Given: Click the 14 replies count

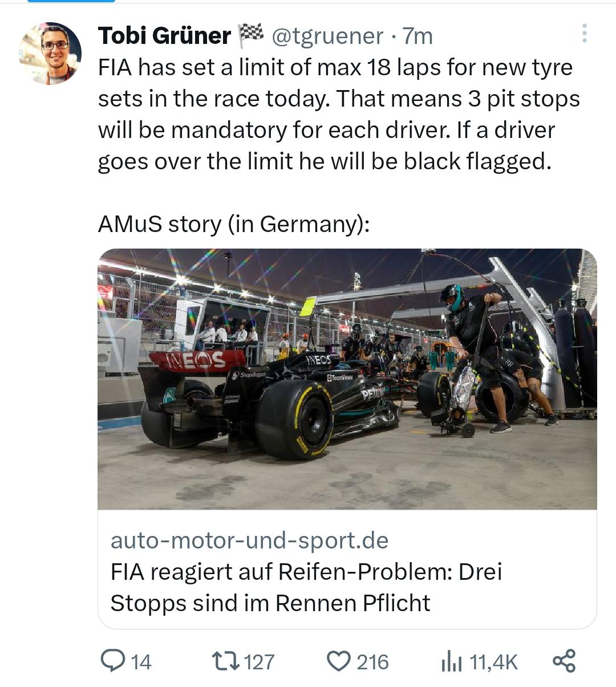Looking at the screenshot, I should (x=141, y=662).
